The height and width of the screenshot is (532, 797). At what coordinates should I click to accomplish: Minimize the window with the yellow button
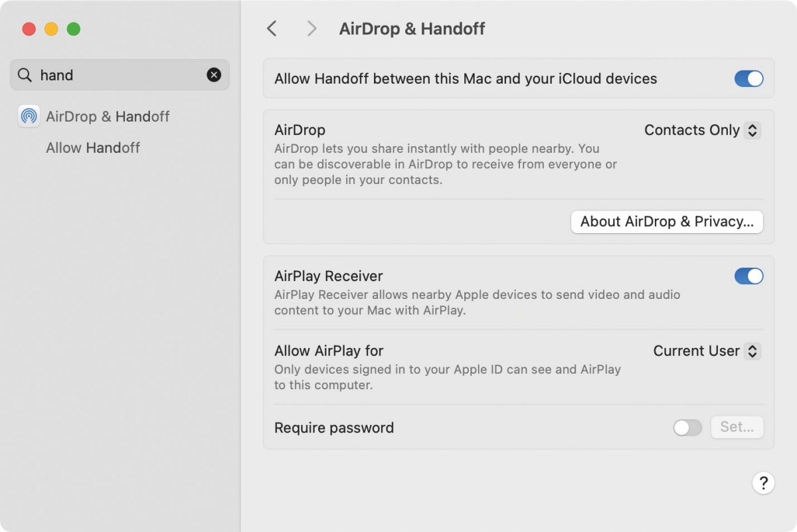pos(51,29)
